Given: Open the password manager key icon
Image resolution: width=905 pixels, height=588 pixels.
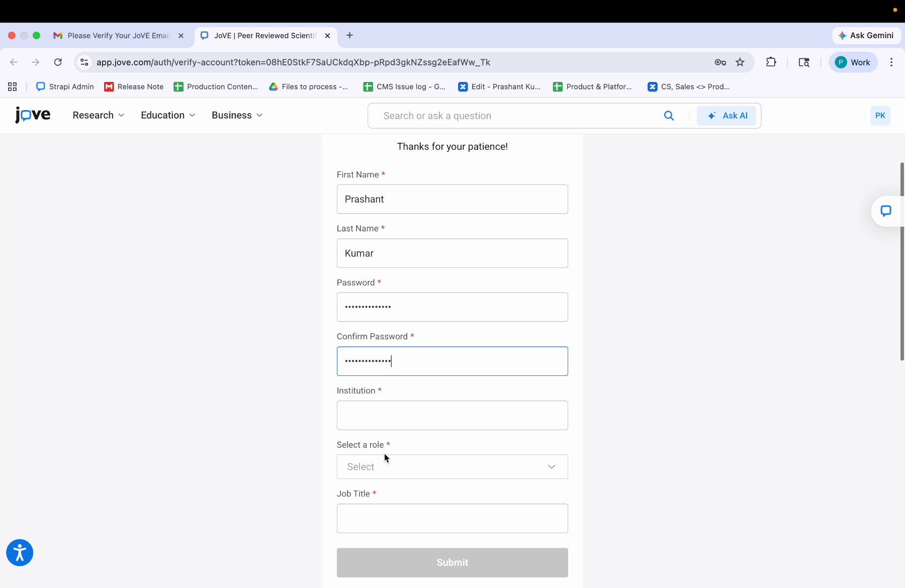Looking at the screenshot, I should pyautogui.click(x=720, y=62).
